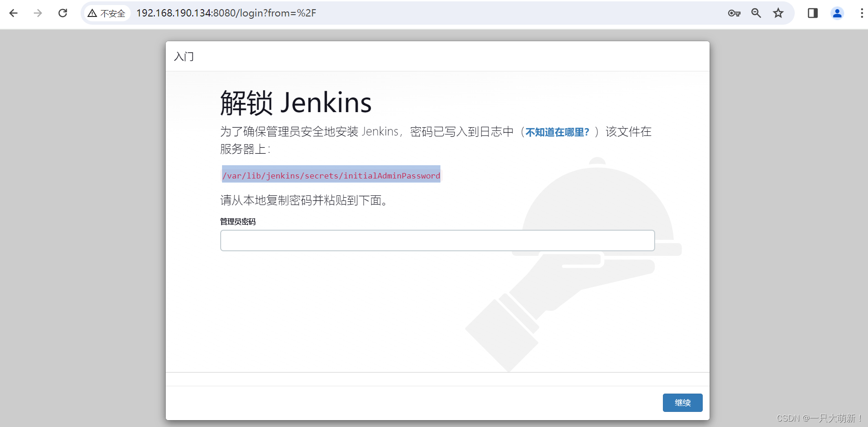
Task: Toggle the browser side panel
Action: click(x=813, y=13)
